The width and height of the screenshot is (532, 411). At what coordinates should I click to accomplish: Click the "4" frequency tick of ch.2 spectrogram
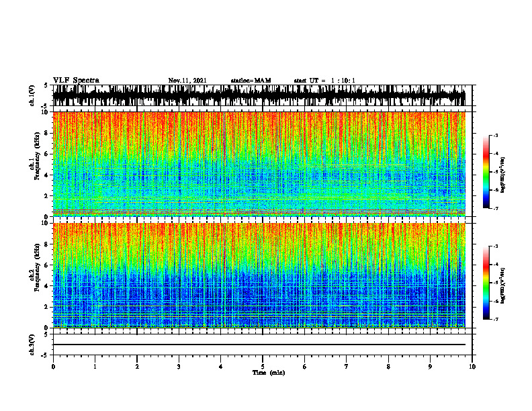click(47, 286)
